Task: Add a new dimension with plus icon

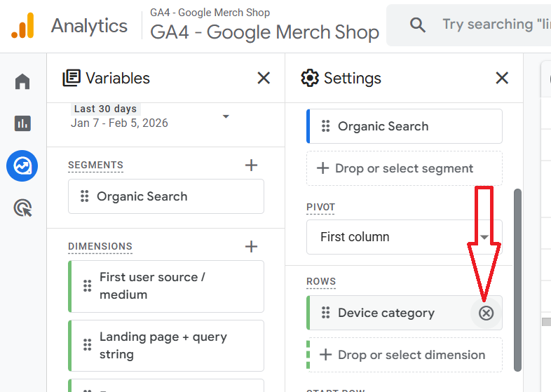Action: coord(252,246)
